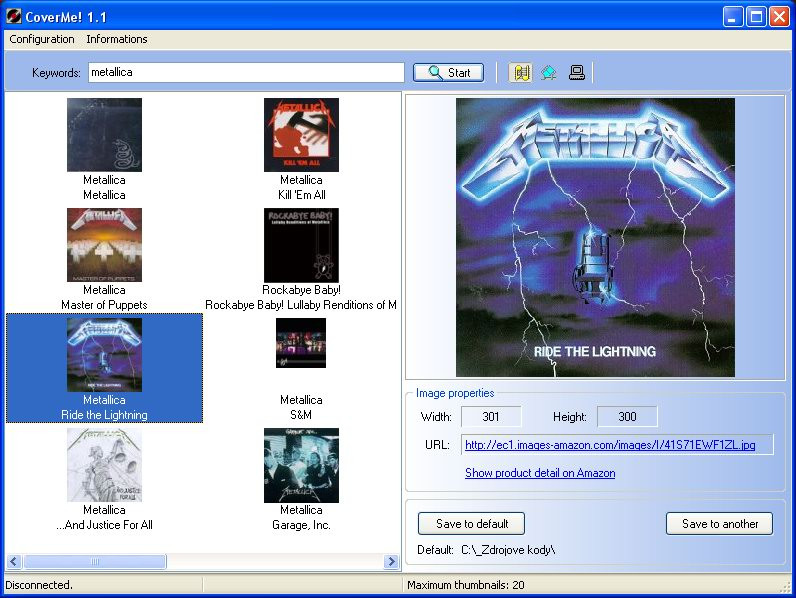Click the book-shaped toolbar icon
796x598 pixels.
pos(521,73)
